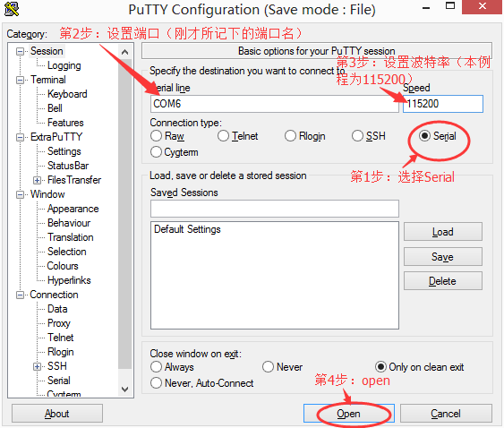Viewport: 504px width, 428px height.
Task: Open the Behaviour category
Action: [x=69, y=223]
